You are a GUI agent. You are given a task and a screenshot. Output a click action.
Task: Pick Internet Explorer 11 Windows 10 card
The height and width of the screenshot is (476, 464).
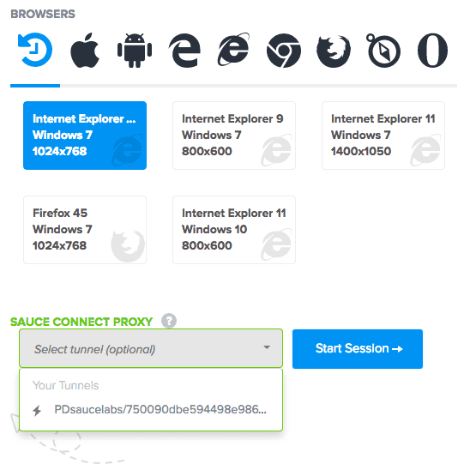point(234,230)
